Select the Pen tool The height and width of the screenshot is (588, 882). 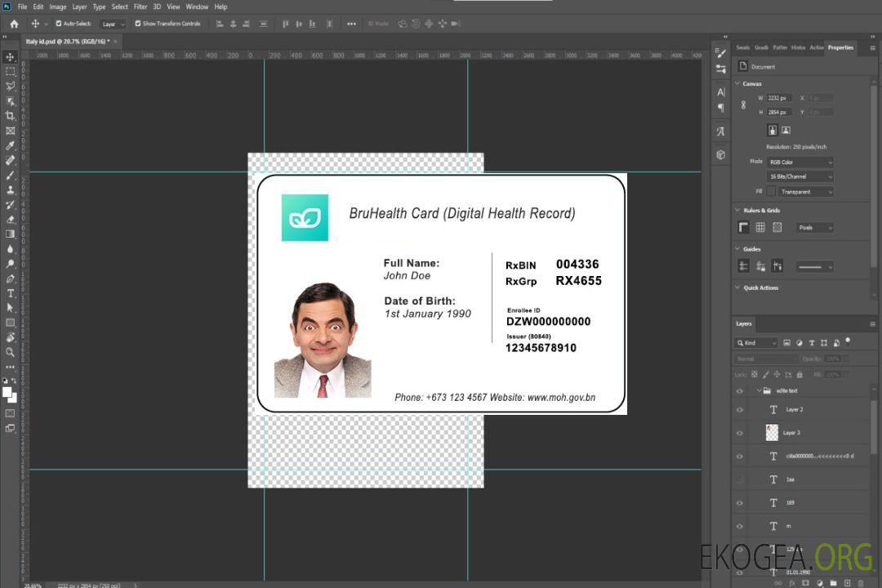[10, 278]
